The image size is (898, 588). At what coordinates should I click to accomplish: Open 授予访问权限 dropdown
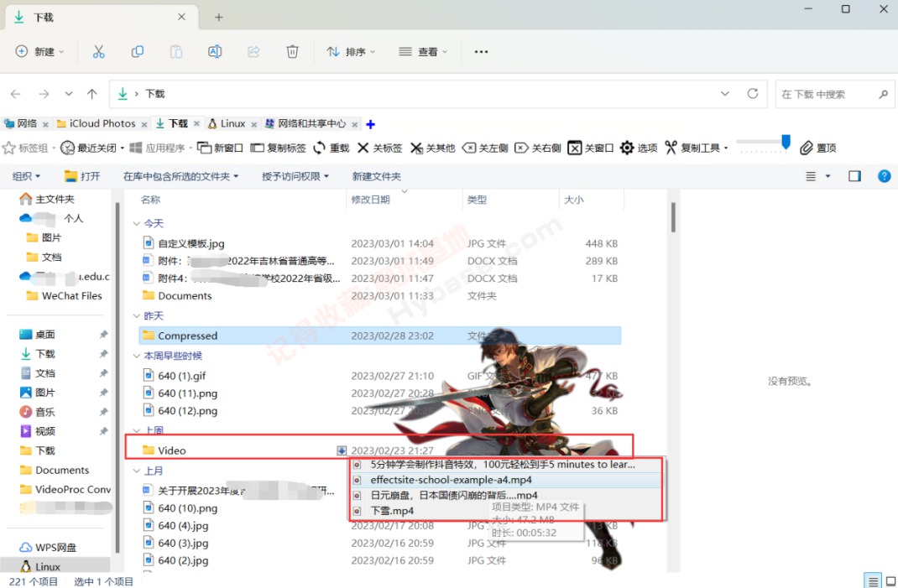click(x=295, y=176)
